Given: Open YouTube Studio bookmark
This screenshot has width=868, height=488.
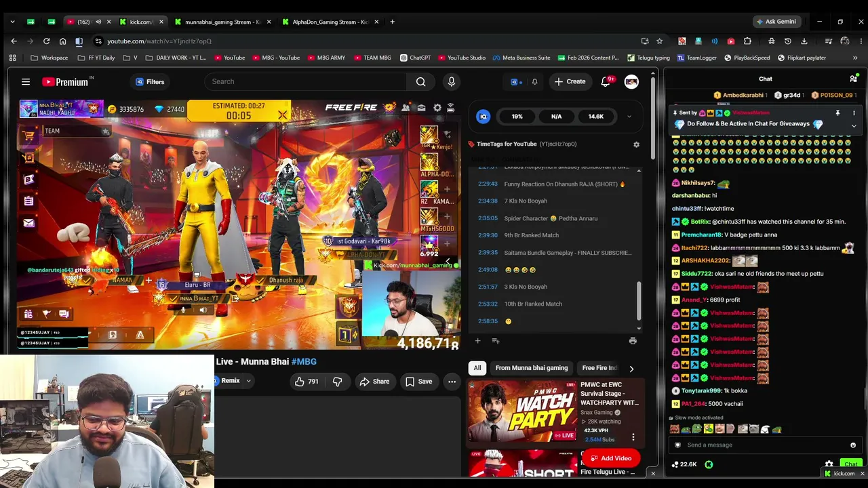Looking at the screenshot, I should tap(462, 58).
